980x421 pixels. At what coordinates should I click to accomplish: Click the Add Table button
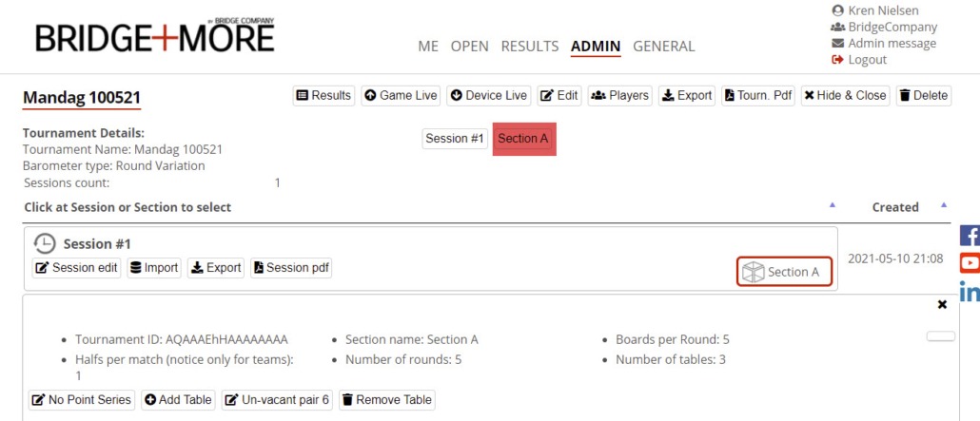pos(178,400)
